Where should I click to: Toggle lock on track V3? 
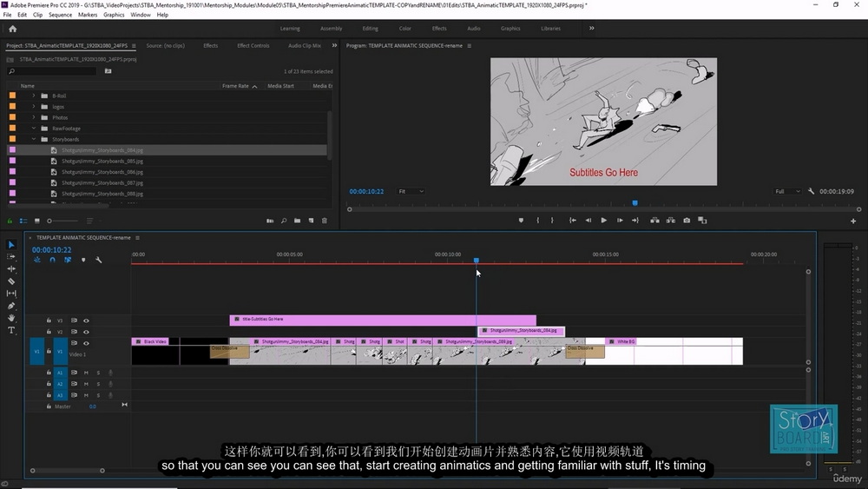49,320
